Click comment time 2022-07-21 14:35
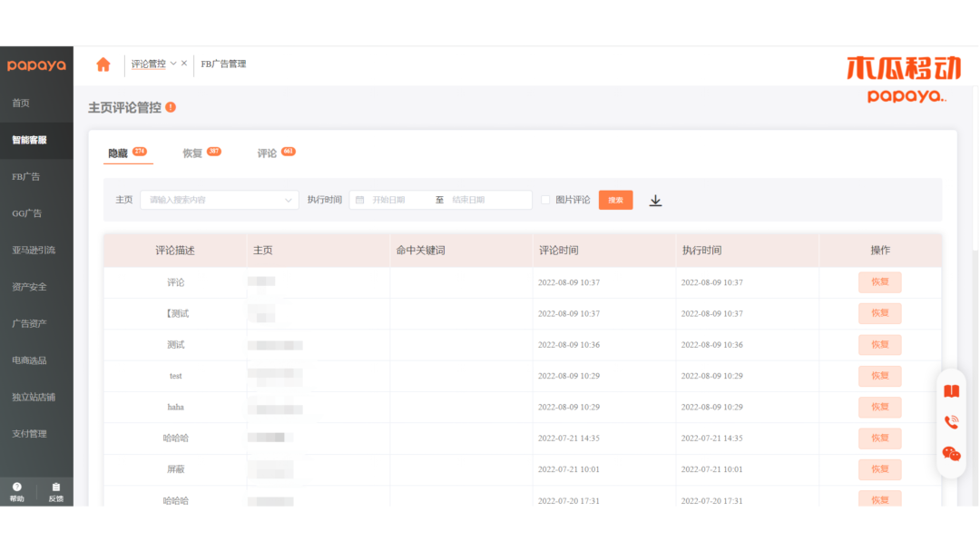The width and height of the screenshot is (980, 552). [x=569, y=439]
